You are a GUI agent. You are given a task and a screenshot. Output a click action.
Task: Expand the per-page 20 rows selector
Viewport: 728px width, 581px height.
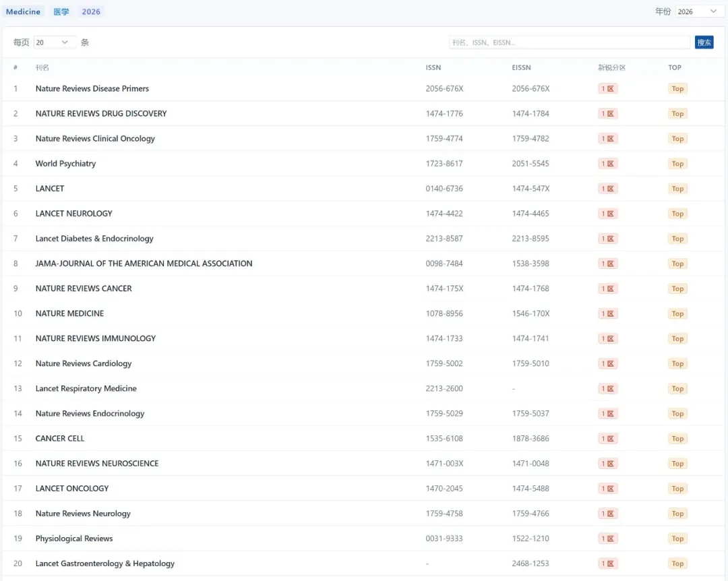click(x=54, y=42)
